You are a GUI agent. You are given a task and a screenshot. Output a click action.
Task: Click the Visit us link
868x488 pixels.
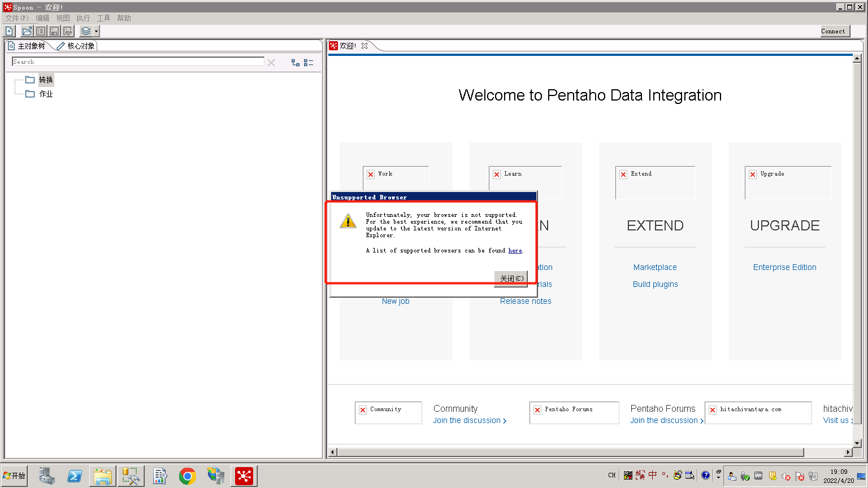pos(838,420)
